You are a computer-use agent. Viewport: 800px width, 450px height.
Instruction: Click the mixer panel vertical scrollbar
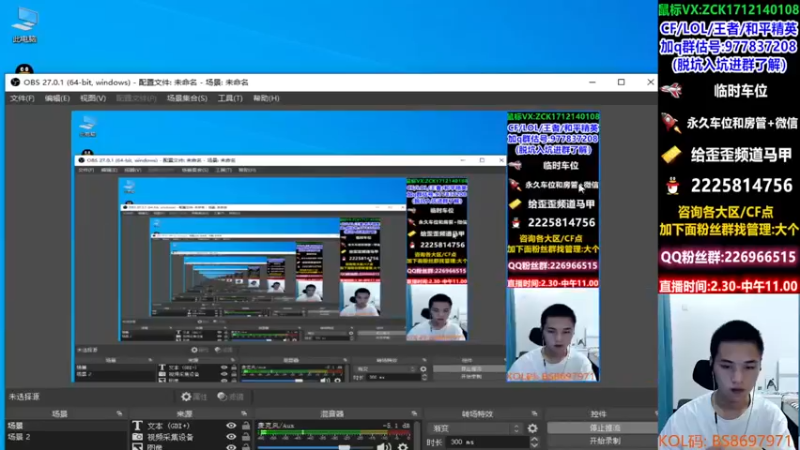coord(418,435)
